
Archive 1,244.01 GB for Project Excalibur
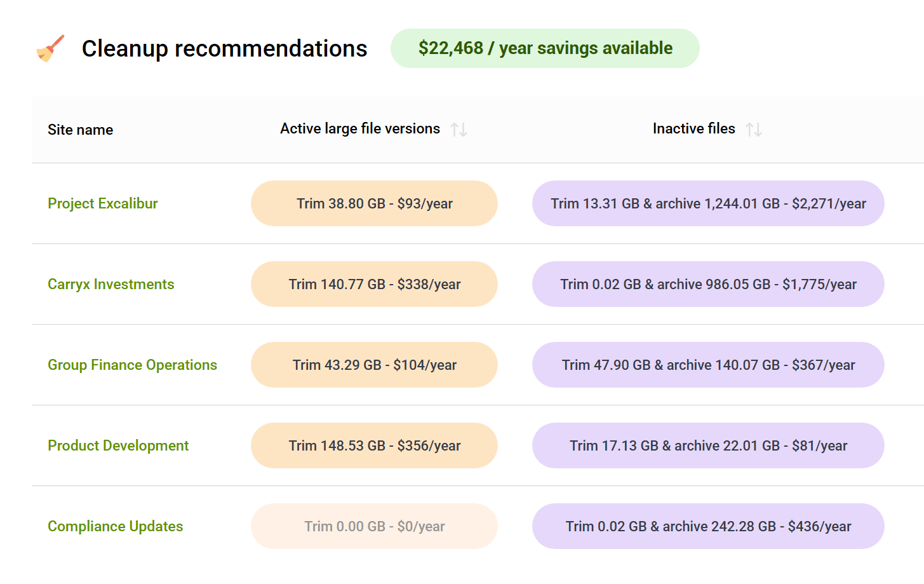click(708, 203)
